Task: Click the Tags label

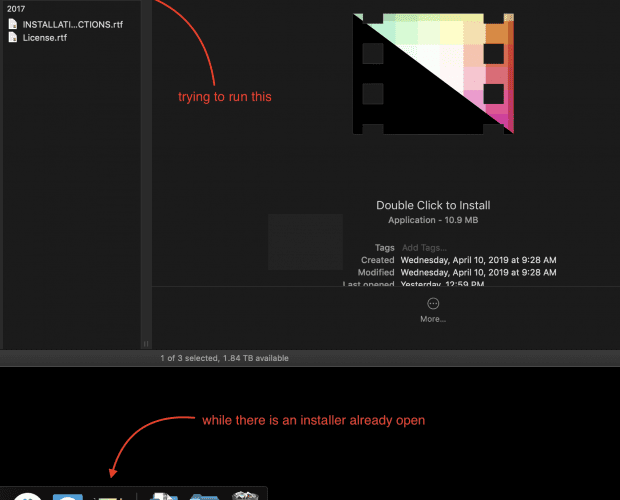Action: point(384,248)
